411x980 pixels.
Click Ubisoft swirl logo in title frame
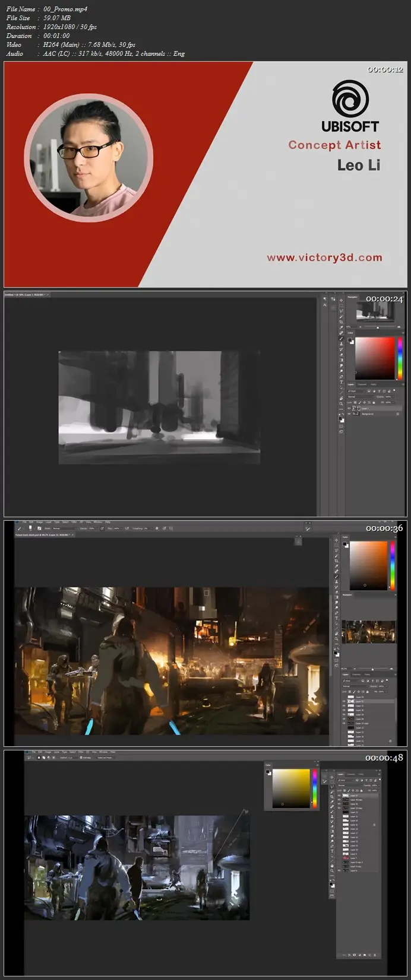tap(350, 98)
